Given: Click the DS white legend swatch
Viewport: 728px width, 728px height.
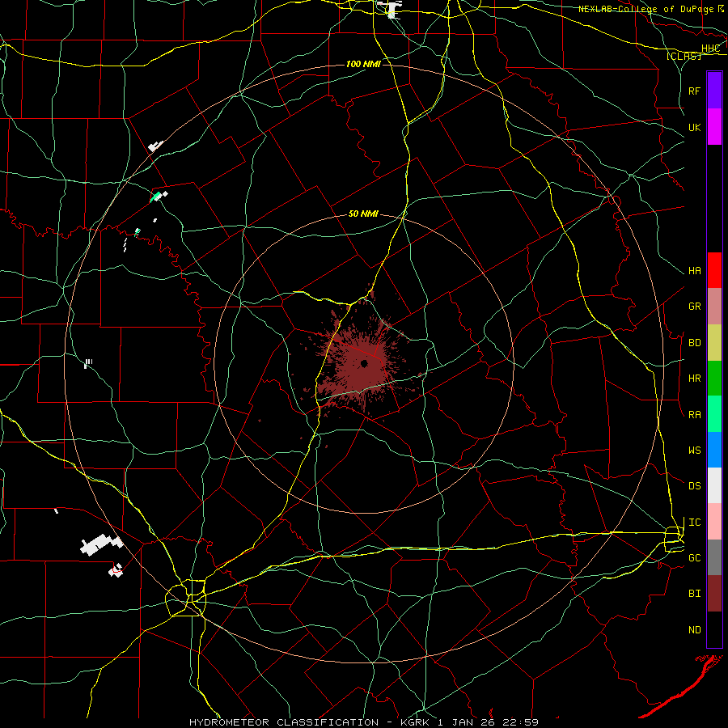Looking at the screenshot, I should [714, 485].
